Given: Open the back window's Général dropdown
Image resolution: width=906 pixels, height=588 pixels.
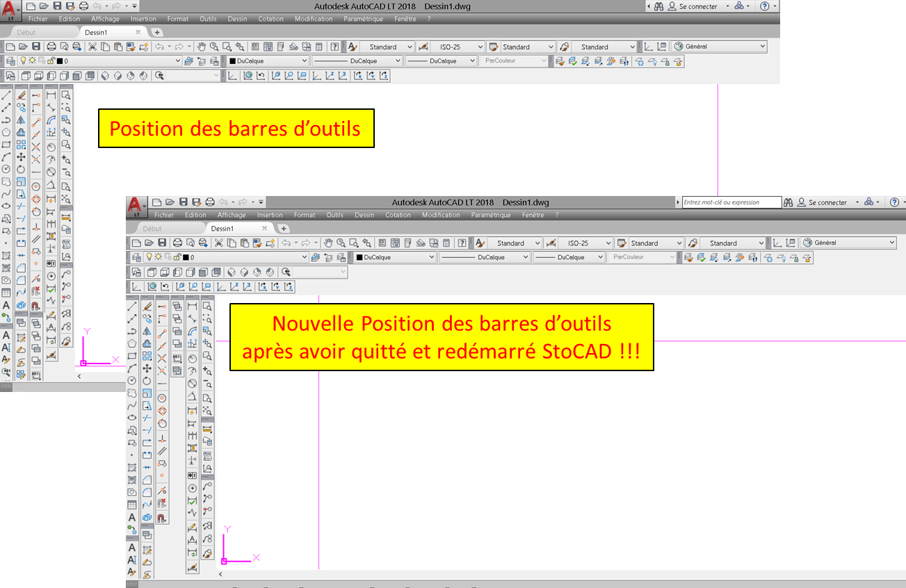Looking at the screenshot, I should click(x=719, y=47).
